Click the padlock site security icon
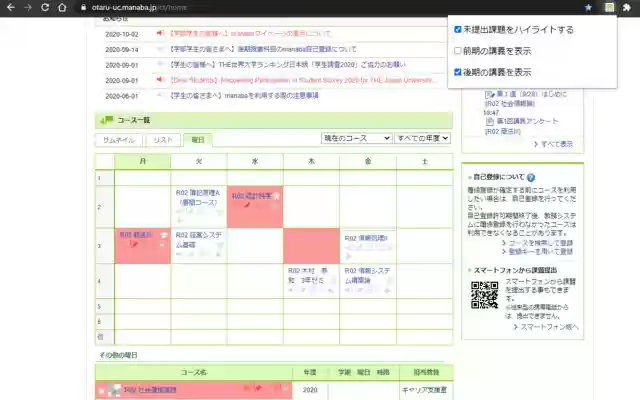The height and width of the screenshot is (400, 640). [83, 7]
